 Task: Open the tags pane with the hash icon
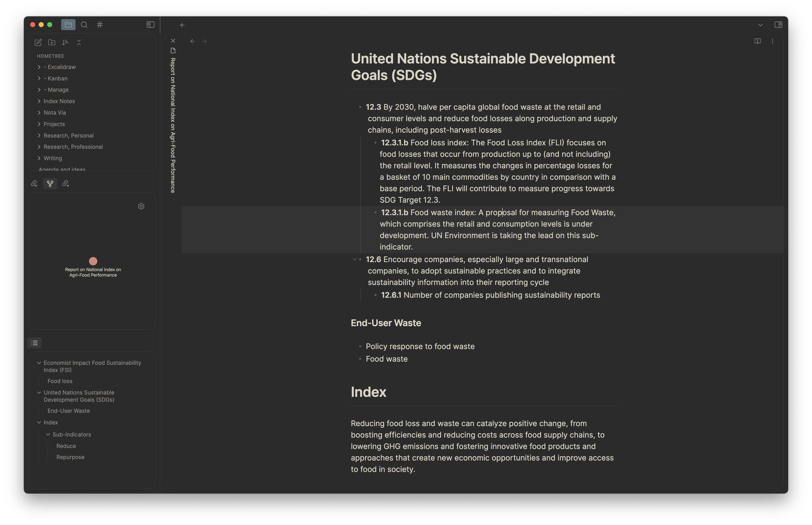(x=100, y=25)
